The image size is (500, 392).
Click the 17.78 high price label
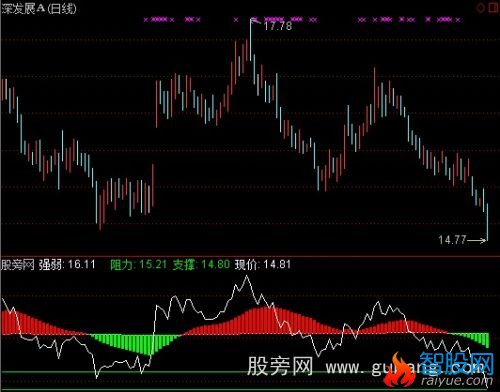[x=278, y=26]
